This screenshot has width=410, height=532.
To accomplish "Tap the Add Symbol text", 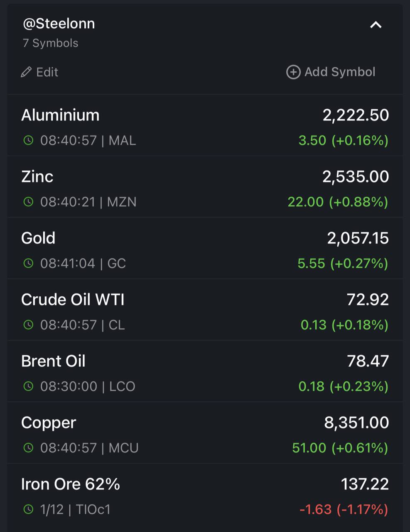I will click(x=340, y=72).
